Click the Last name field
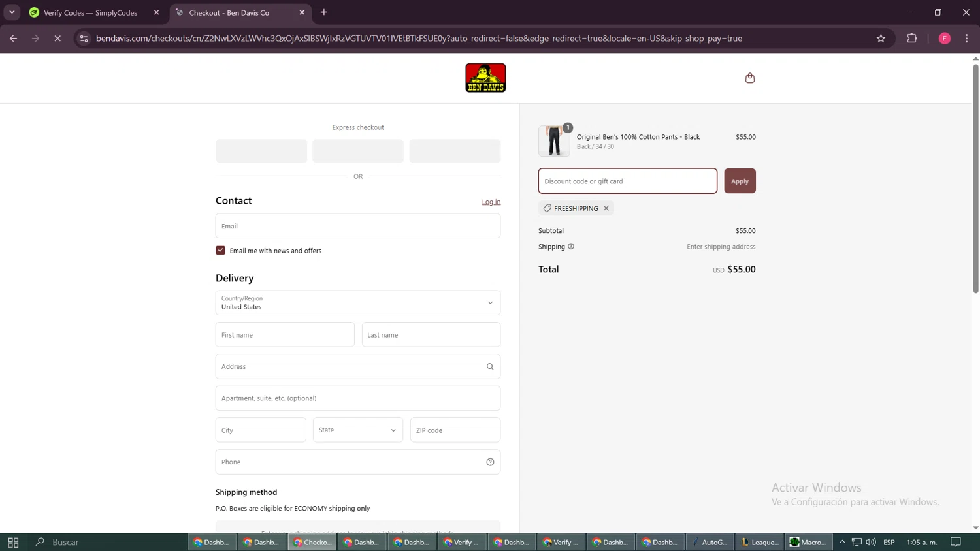 point(431,335)
